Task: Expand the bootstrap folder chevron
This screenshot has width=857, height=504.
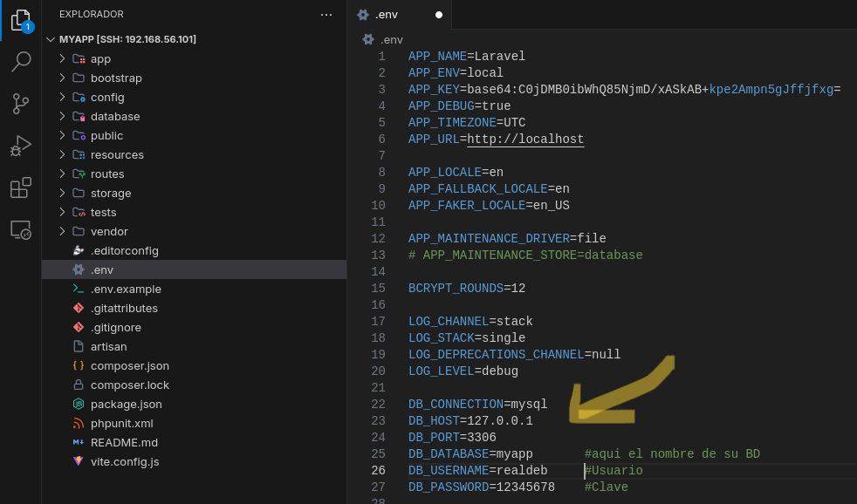Action: pos(62,78)
